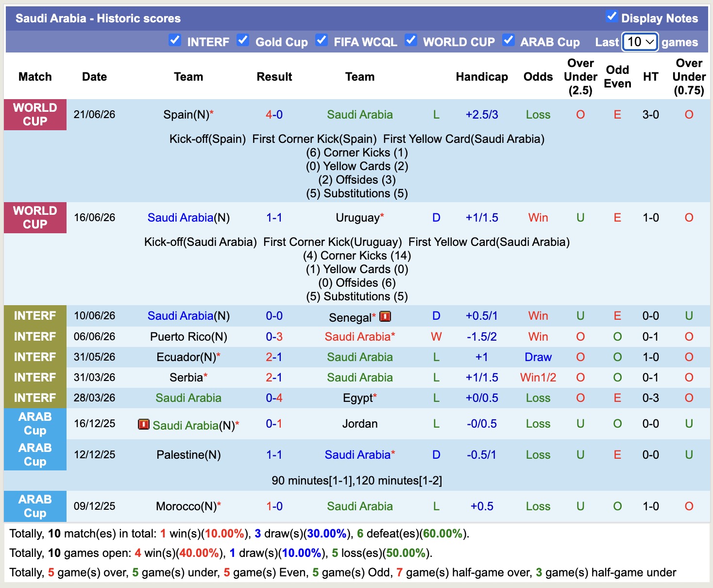Click the HT column header
The width and height of the screenshot is (713, 588).
point(651,77)
